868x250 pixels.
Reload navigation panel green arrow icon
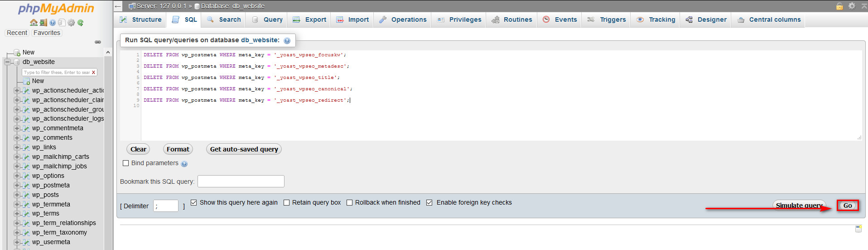click(x=80, y=23)
